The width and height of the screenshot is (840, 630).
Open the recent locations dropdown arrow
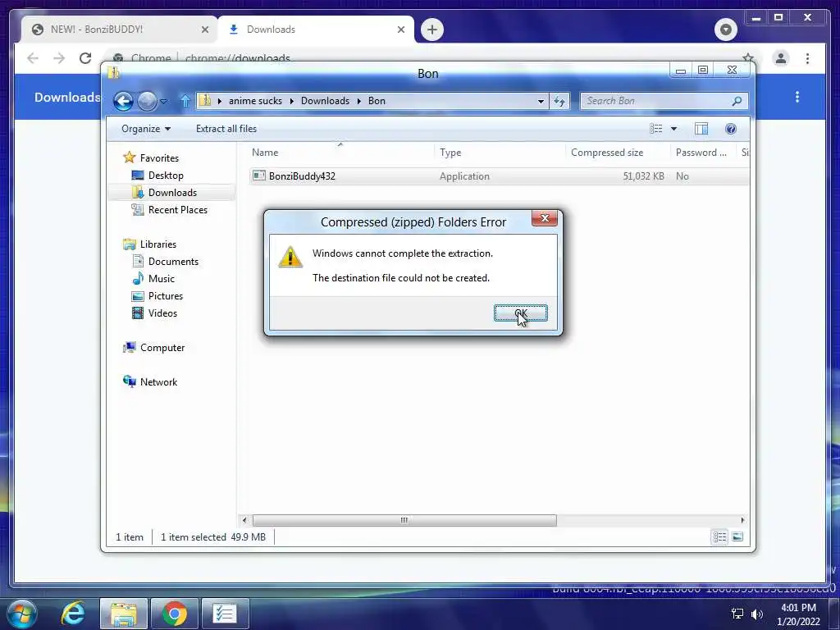[x=164, y=101]
